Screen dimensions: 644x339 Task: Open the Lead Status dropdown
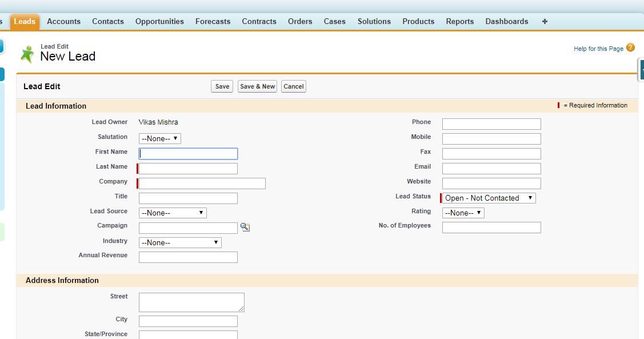(489, 198)
